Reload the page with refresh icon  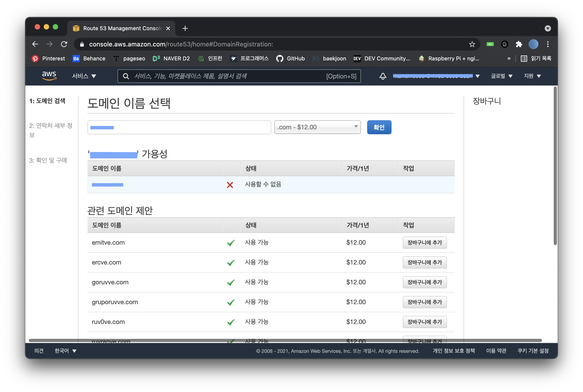click(x=64, y=44)
